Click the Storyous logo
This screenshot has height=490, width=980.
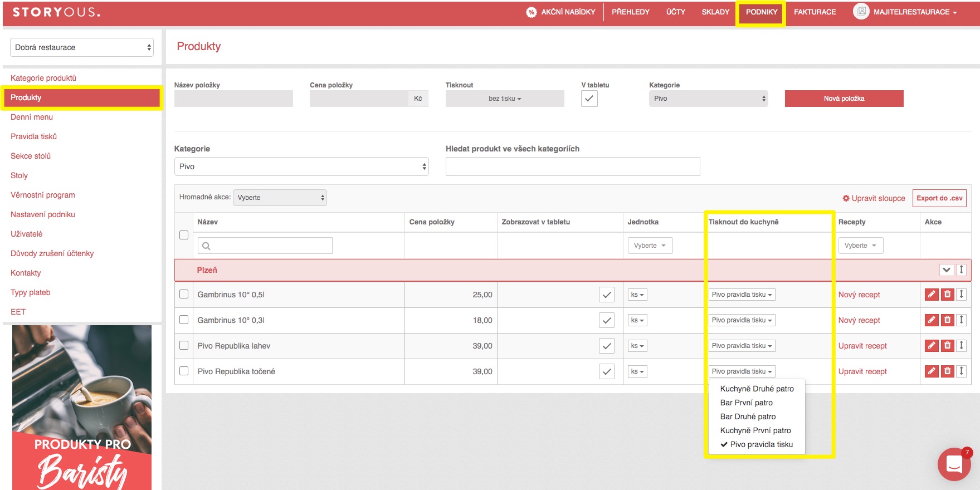[56, 12]
